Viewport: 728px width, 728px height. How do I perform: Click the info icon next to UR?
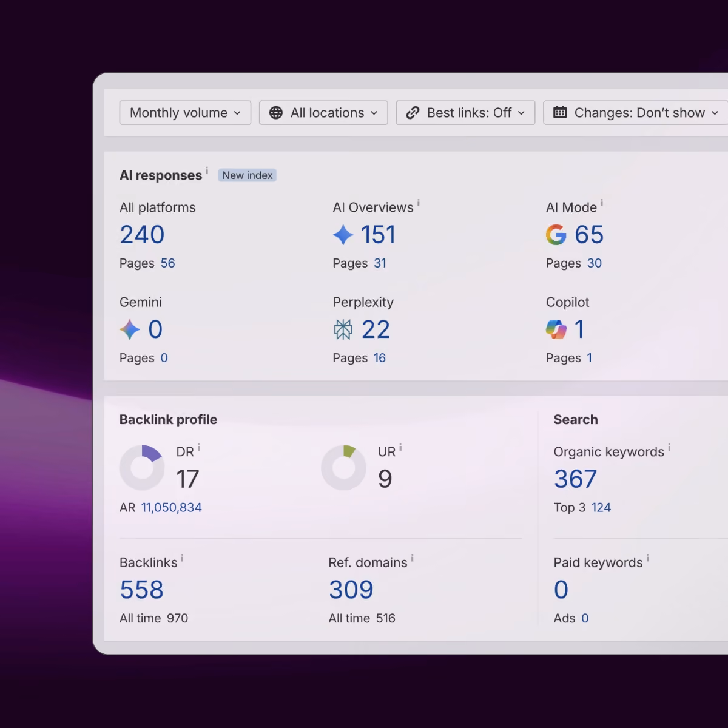point(400,448)
